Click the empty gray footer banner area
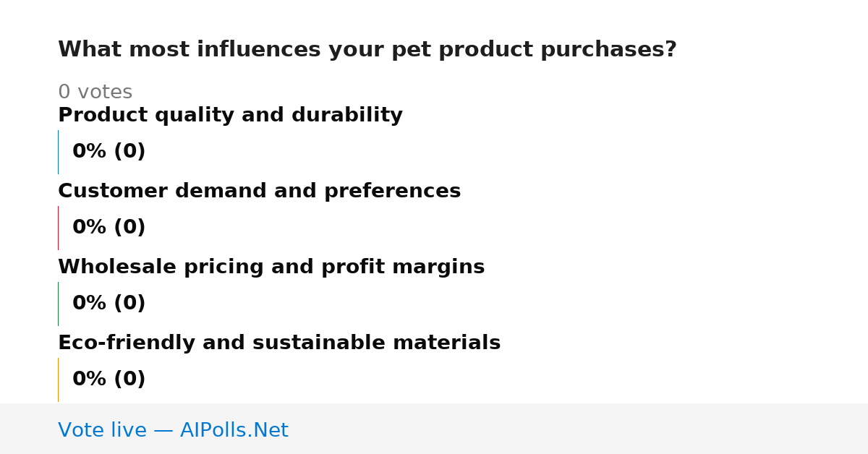The height and width of the screenshot is (454, 868). pos(579,429)
